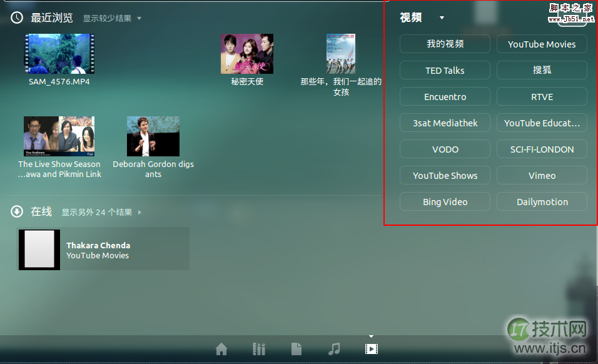The height and width of the screenshot is (364, 598).
Task: Toggle the Dailymotion source filter
Action: click(x=542, y=201)
